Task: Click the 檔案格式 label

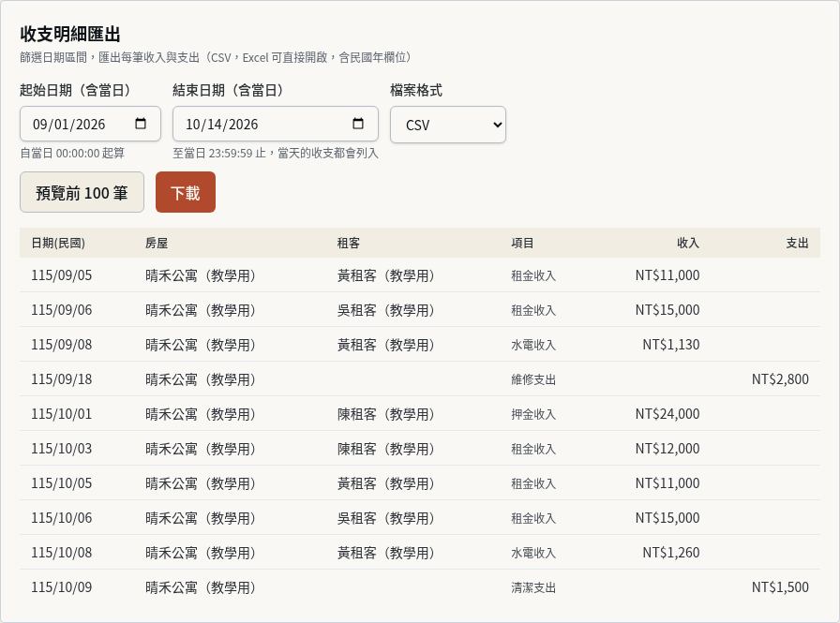Action: pos(416,90)
